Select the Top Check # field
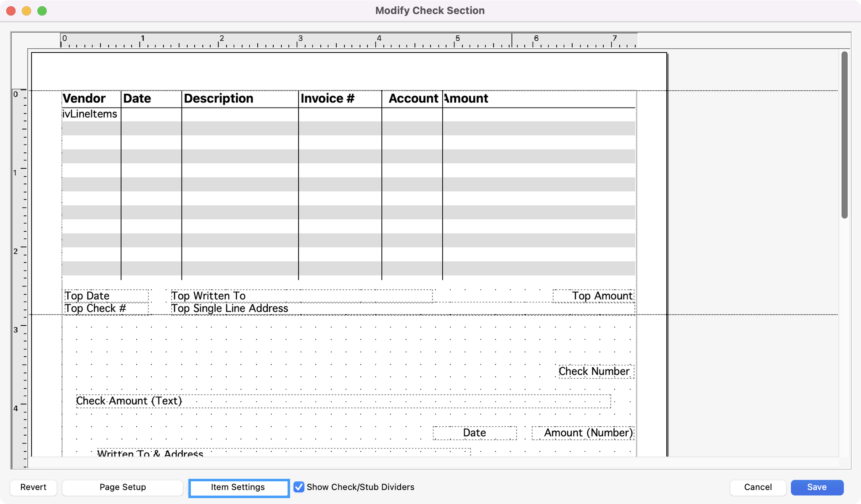The height and width of the screenshot is (504, 861). (106, 309)
